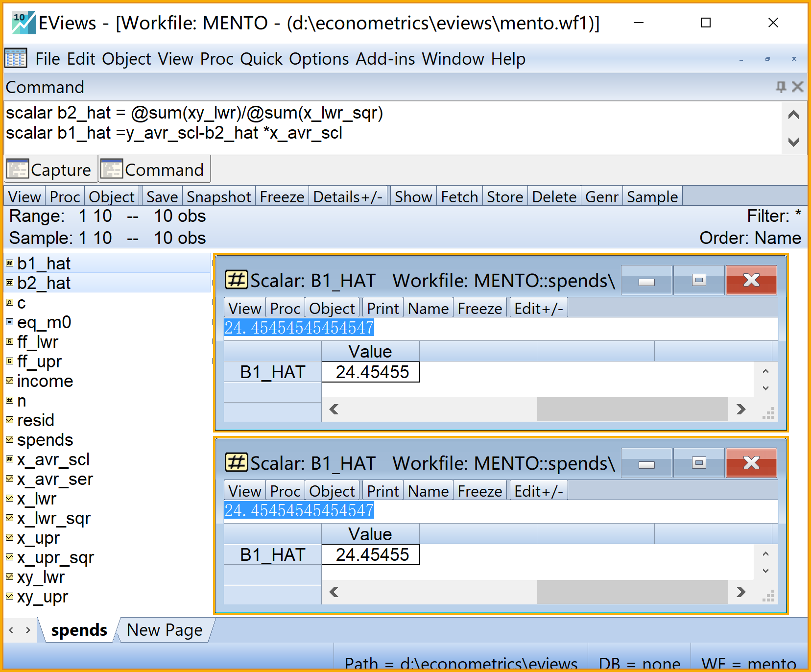Click the income series icon
The image size is (811, 672).
9,381
